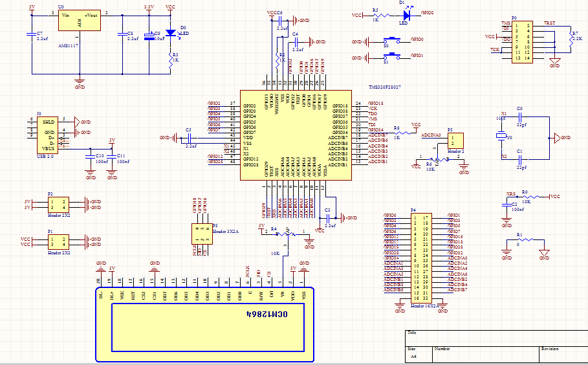
Task: Select the zero-ohm resistor R1
Action: coord(525,239)
